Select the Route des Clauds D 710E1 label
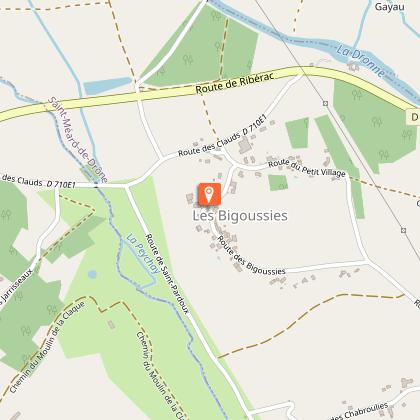This screenshot has width=420, height=420. point(223,135)
